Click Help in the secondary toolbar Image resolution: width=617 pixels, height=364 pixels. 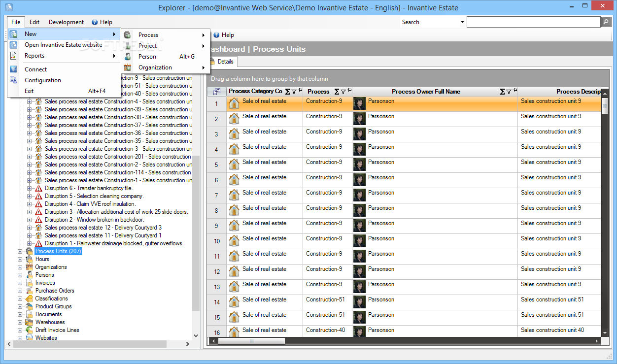pyautogui.click(x=224, y=35)
